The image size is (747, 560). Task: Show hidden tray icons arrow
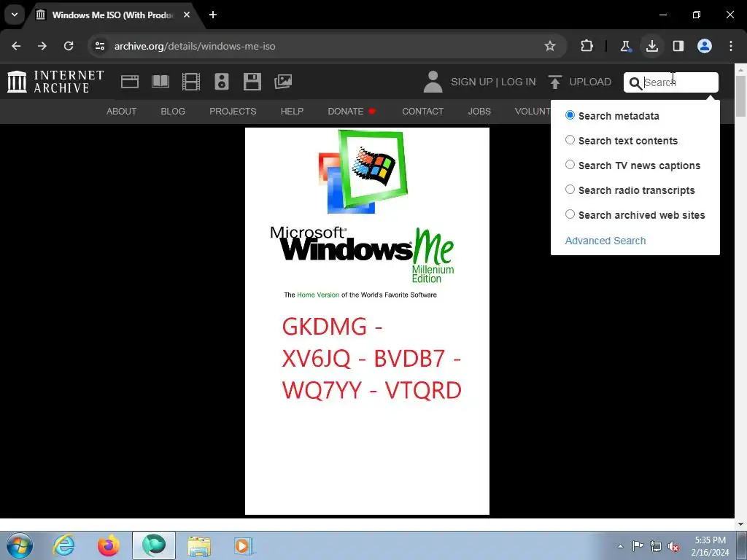point(620,546)
